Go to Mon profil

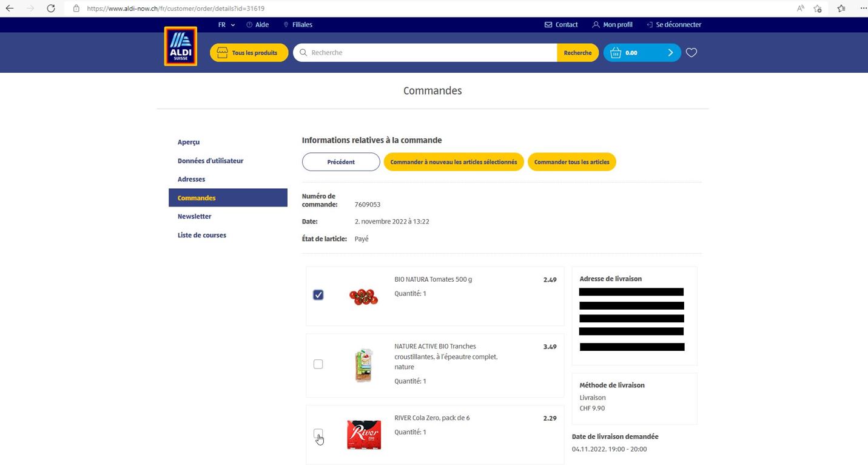tap(613, 25)
